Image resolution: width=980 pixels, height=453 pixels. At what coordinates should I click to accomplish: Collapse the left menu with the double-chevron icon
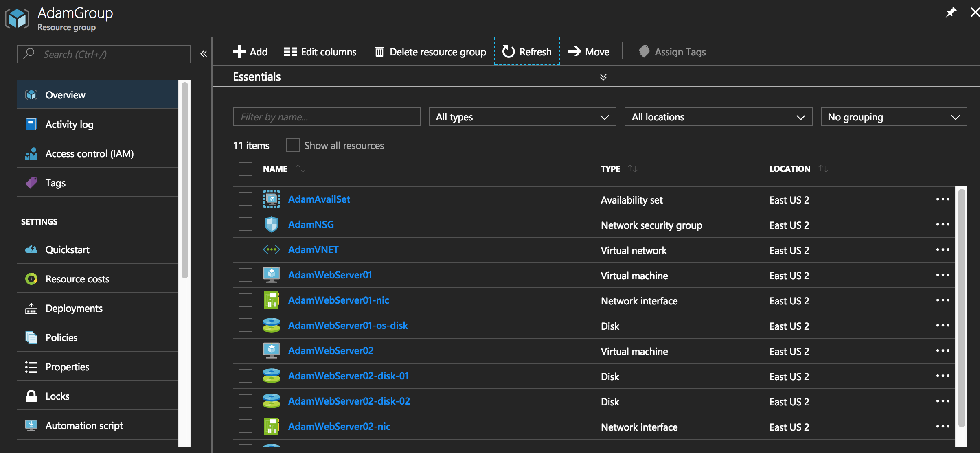[x=204, y=54]
